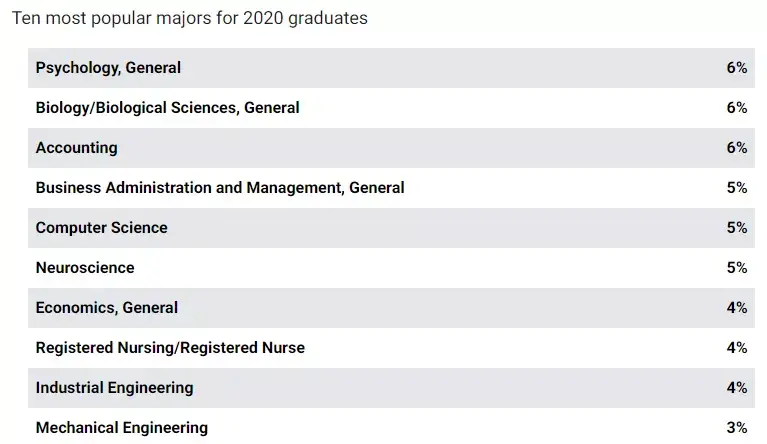Select the Psychology, General row label

108,68
